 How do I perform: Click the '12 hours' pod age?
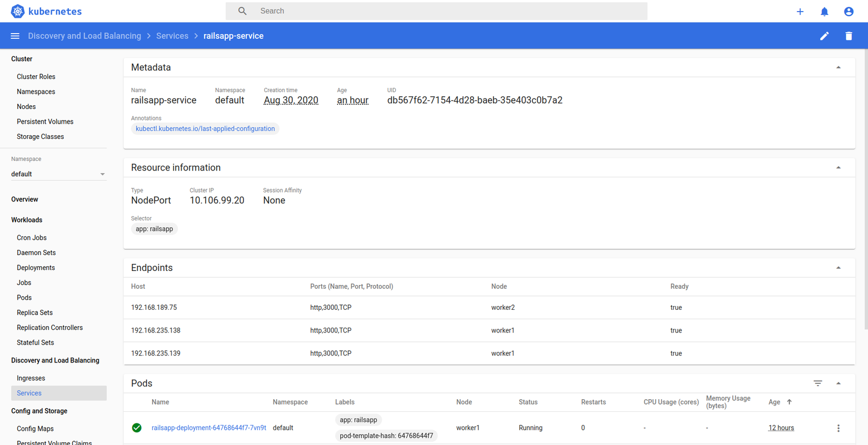[781, 428]
